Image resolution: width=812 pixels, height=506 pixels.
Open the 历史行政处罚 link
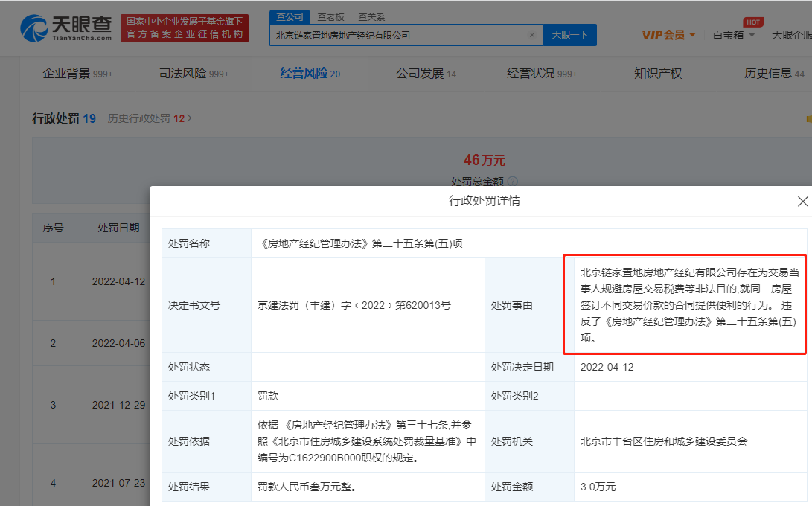pos(139,118)
